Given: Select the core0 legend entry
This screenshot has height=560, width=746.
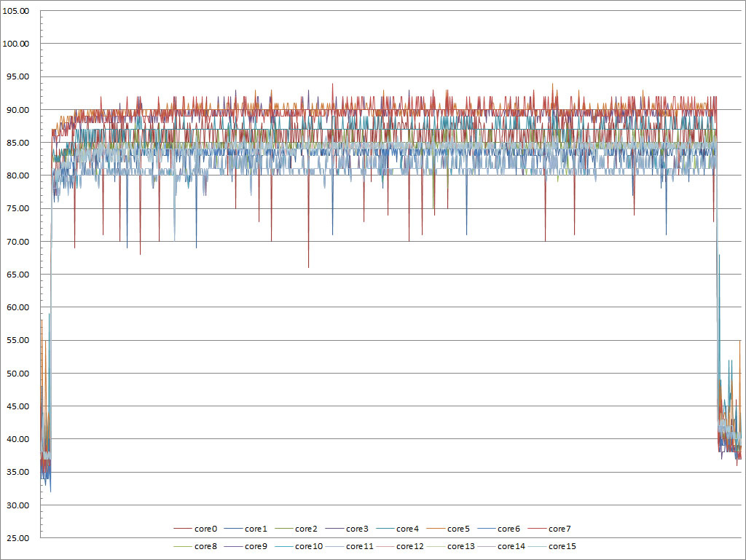Looking at the screenshot, I should (x=195, y=529).
